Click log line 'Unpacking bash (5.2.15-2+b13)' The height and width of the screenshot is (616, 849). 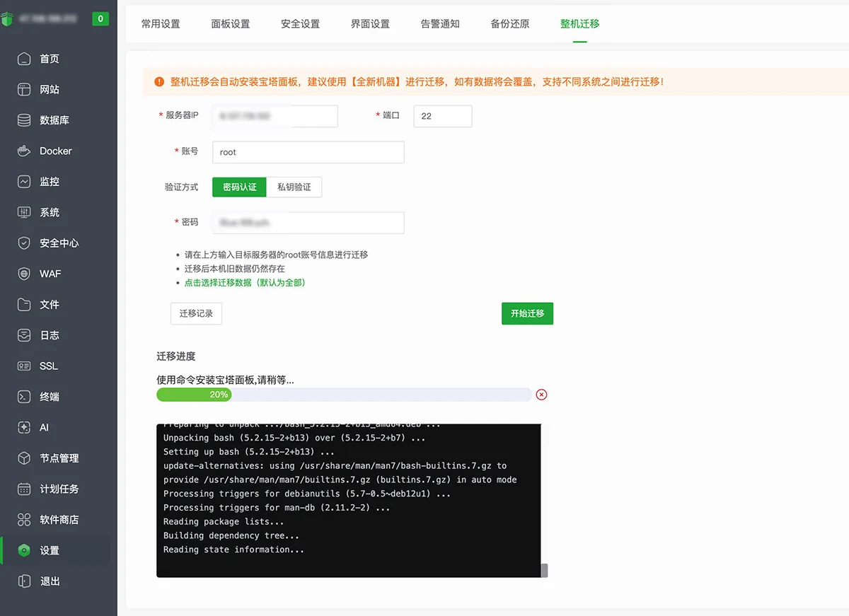pos(294,438)
